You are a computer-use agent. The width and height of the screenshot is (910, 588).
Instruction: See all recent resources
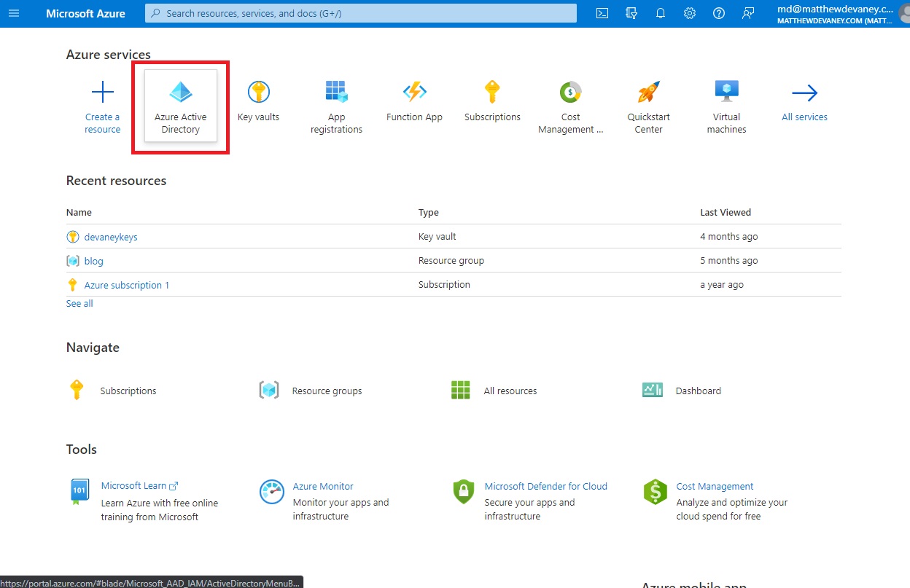[79, 303]
